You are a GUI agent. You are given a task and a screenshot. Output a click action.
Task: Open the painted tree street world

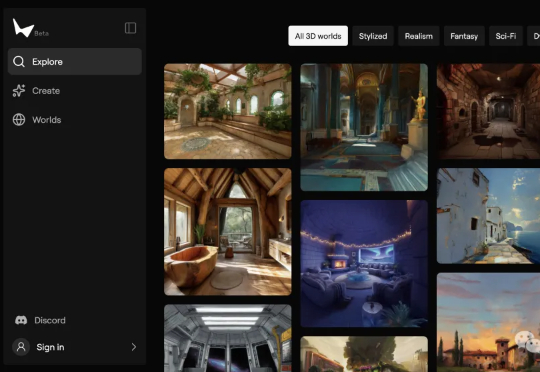[x=364, y=354]
